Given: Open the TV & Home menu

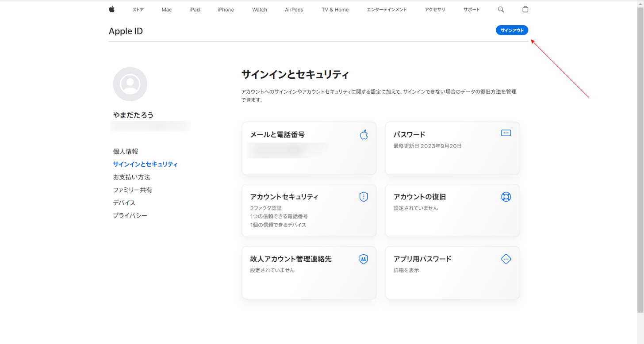Looking at the screenshot, I should 335,10.
